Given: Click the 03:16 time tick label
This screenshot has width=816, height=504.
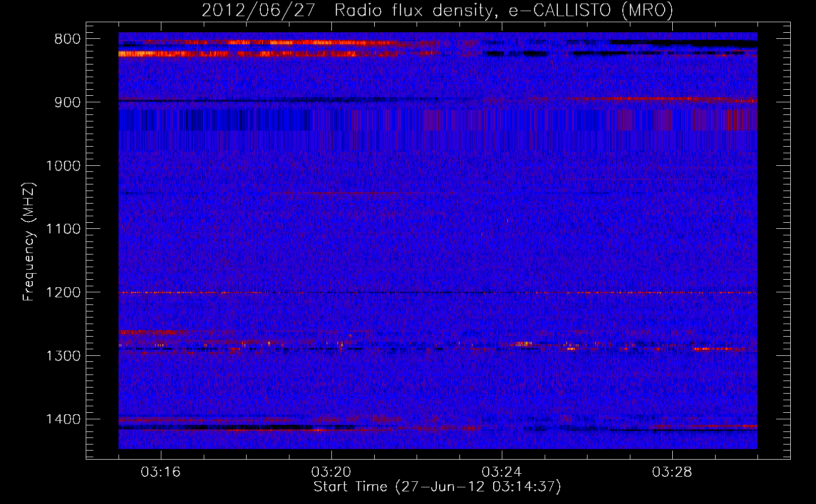Looking at the screenshot, I should tap(161, 472).
